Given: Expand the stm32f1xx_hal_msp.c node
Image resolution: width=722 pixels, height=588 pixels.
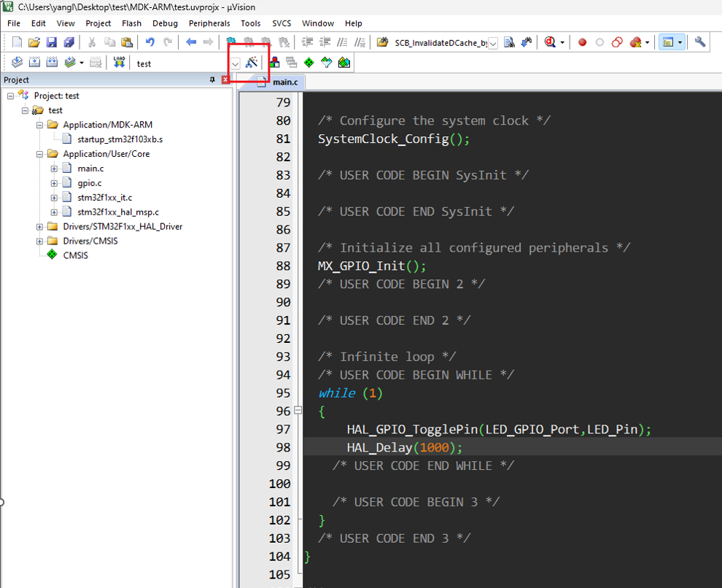Looking at the screenshot, I should click(x=55, y=212).
